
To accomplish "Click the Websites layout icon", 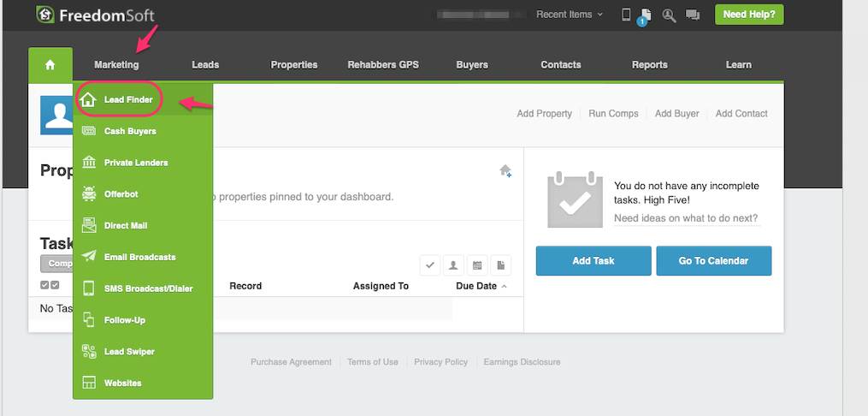I will pyautogui.click(x=89, y=383).
